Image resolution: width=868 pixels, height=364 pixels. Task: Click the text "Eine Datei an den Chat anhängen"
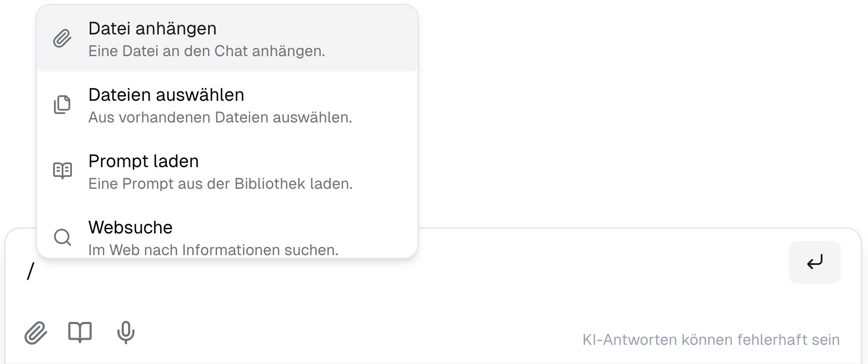(x=207, y=51)
